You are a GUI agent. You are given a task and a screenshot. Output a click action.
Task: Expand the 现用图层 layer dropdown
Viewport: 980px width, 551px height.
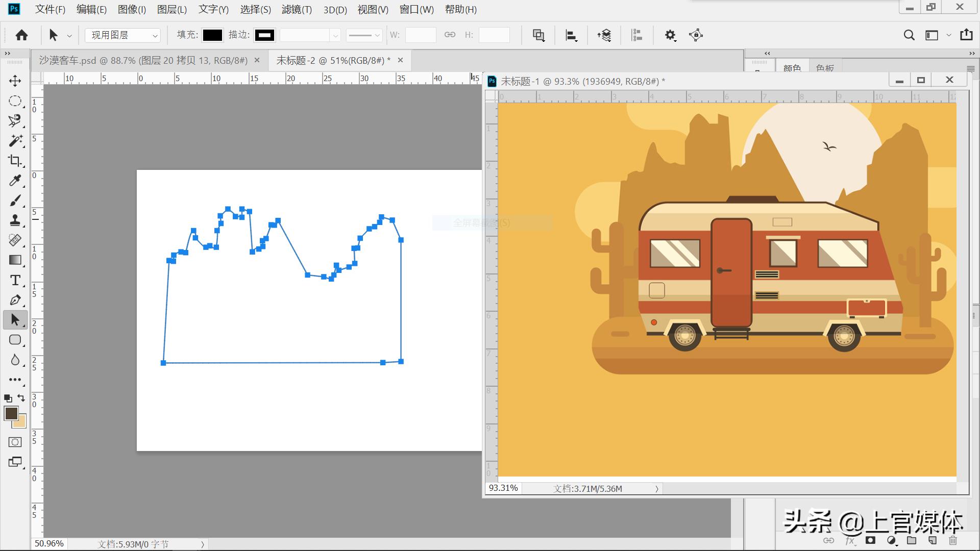(122, 35)
